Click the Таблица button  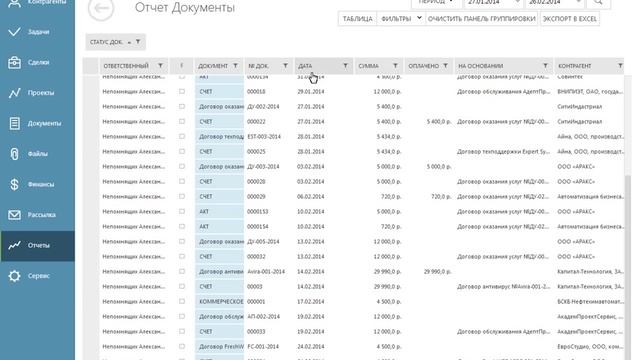tap(358, 19)
